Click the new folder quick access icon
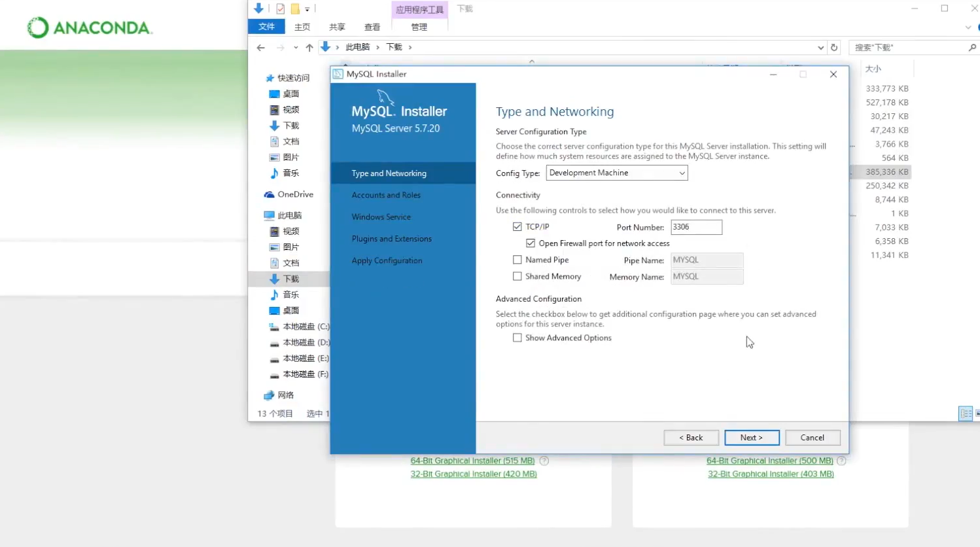The height and width of the screenshot is (547, 980). [295, 9]
